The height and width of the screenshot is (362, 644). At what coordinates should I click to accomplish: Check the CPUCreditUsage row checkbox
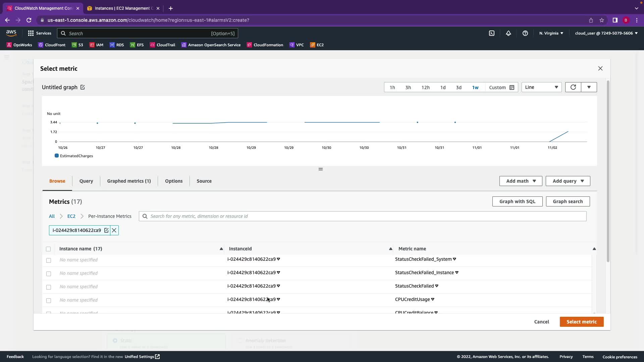click(49, 301)
